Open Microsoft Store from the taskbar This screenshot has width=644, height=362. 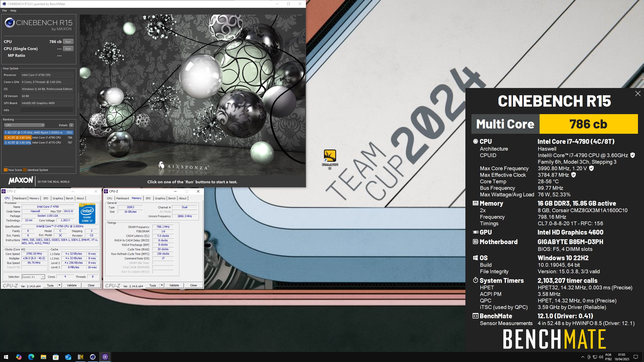[56, 357]
